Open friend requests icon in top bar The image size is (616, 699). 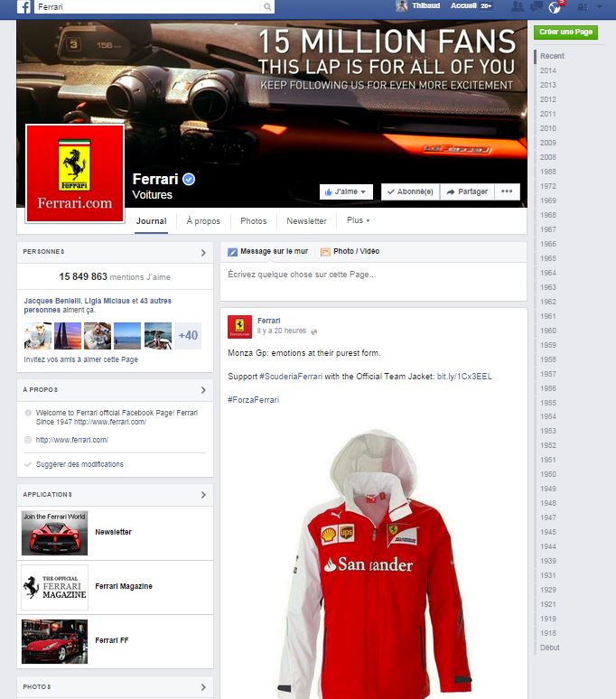pyautogui.click(x=517, y=6)
